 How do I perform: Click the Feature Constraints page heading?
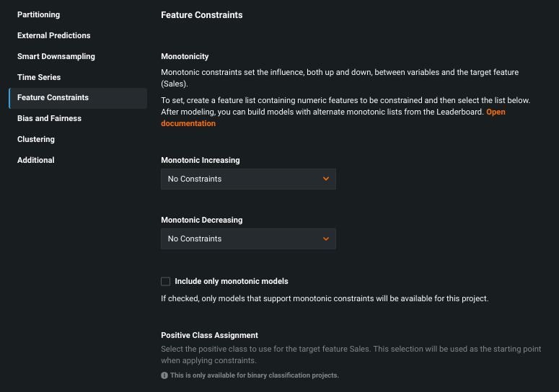pyautogui.click(x=202, y=14)
